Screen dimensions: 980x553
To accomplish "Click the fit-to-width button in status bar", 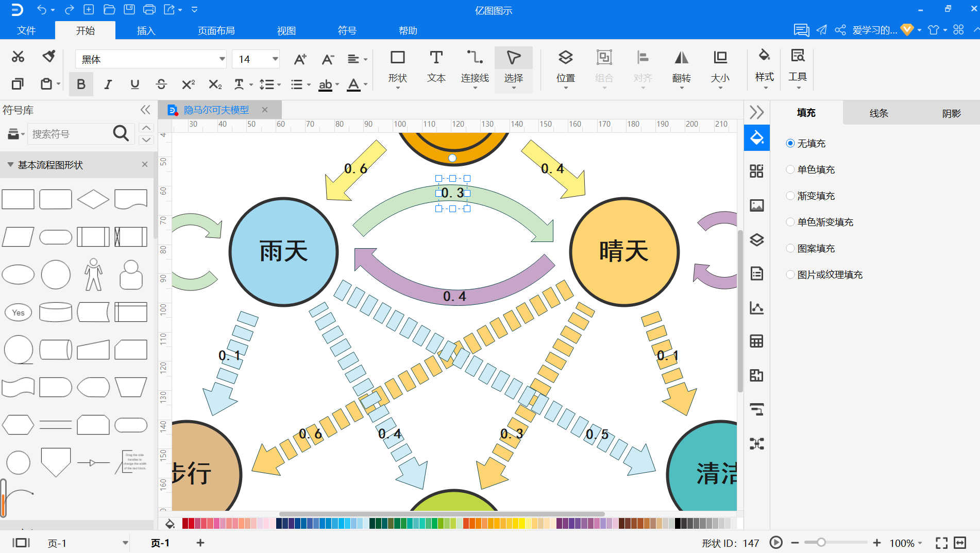I will (960, 543).
